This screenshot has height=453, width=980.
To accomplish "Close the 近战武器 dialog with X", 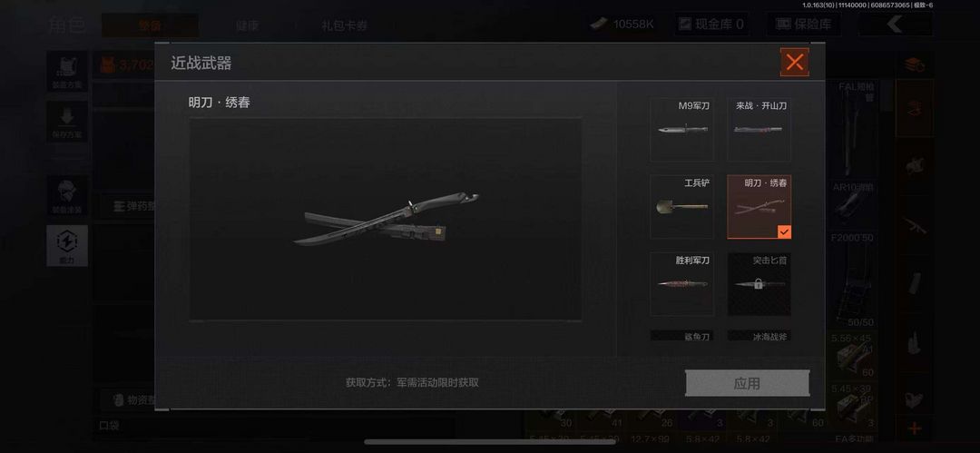I will coord(794,62).
